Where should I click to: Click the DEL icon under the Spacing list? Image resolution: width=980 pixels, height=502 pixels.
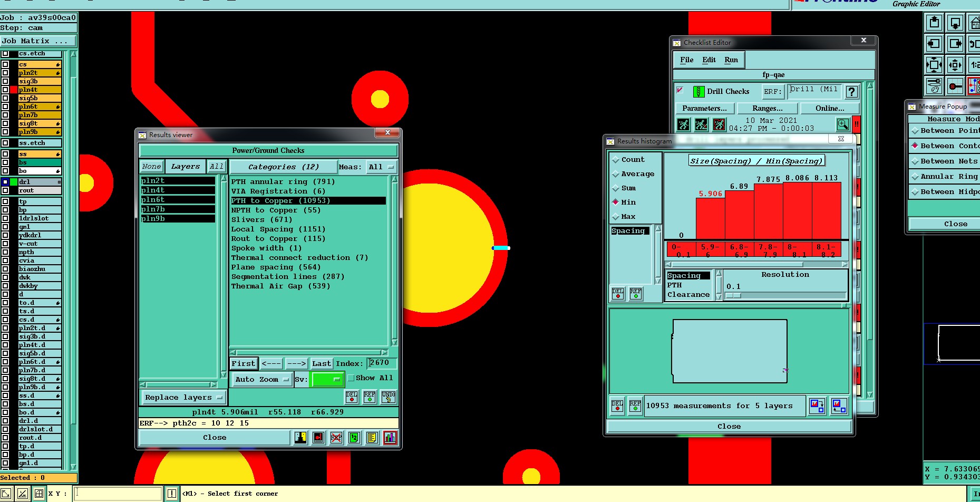[618, 294]
